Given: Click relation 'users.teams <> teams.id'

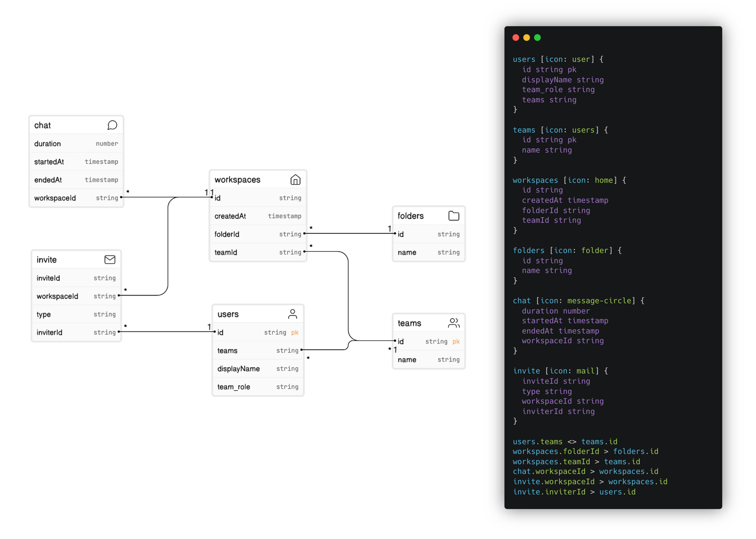Looking at the screenshot, I should point(565,442).
